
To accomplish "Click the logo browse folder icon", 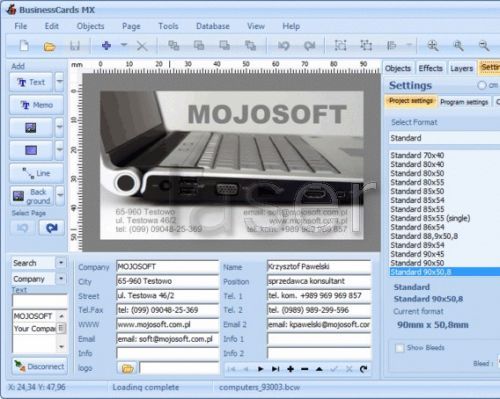I will click(x=127, y=368).
